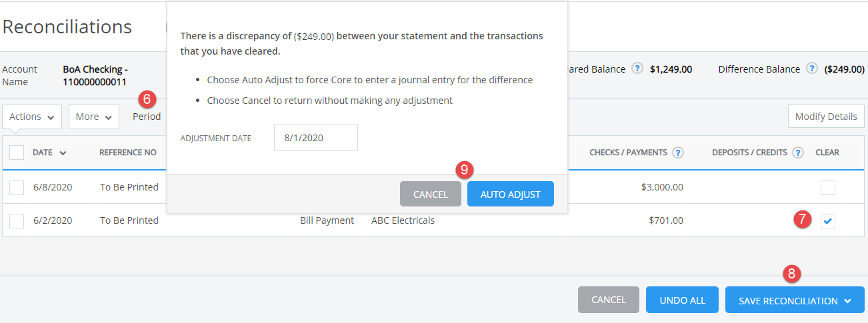
Task: Open the Actions dropdown
Action: tap(32, 117)
